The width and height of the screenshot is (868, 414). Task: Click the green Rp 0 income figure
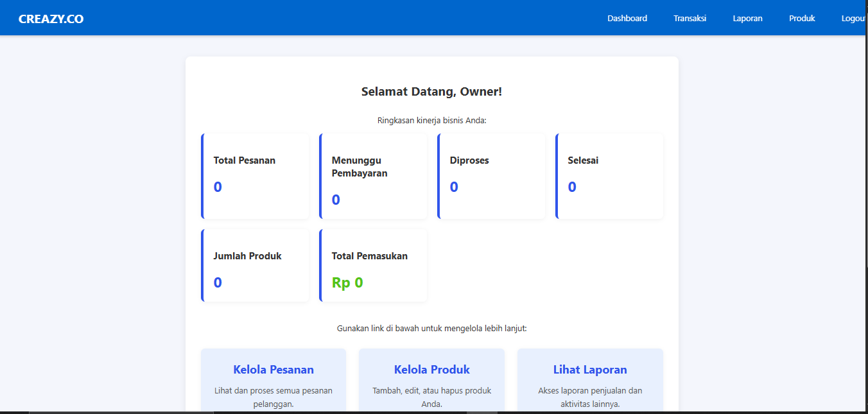347,282
